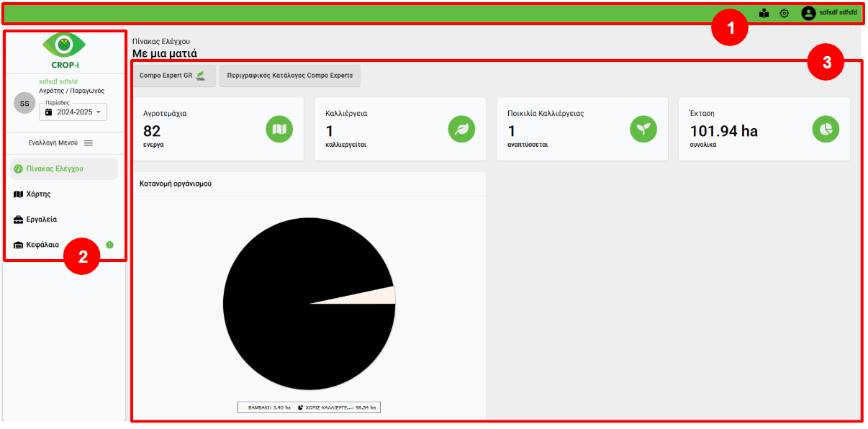Open Χάρτης from the sidebar menu
This screenshot has height=429, width=868.
(38, 194)
